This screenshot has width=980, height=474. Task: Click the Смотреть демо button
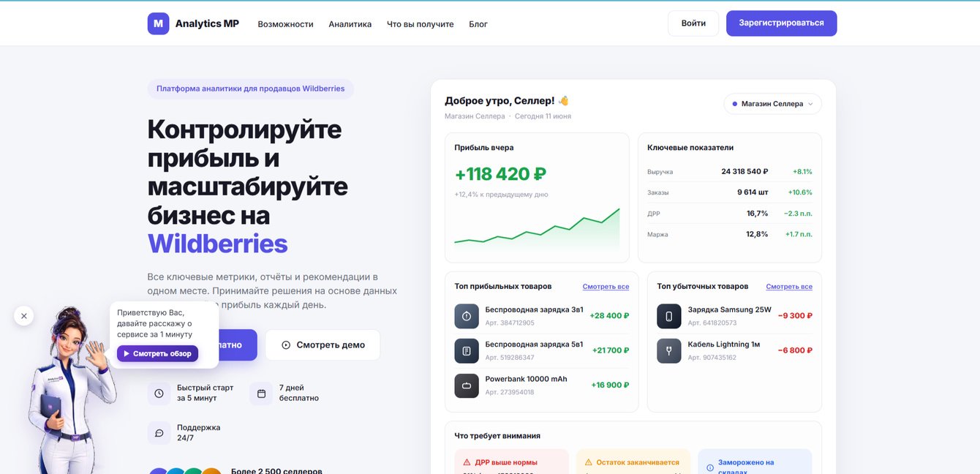pyautogui.click(x=323, y=345)
